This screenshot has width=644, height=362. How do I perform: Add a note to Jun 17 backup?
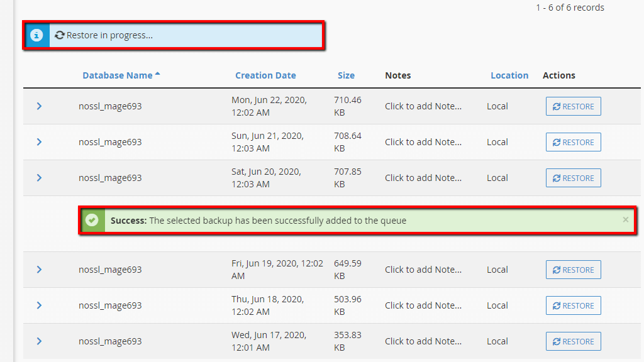[423, 341]
